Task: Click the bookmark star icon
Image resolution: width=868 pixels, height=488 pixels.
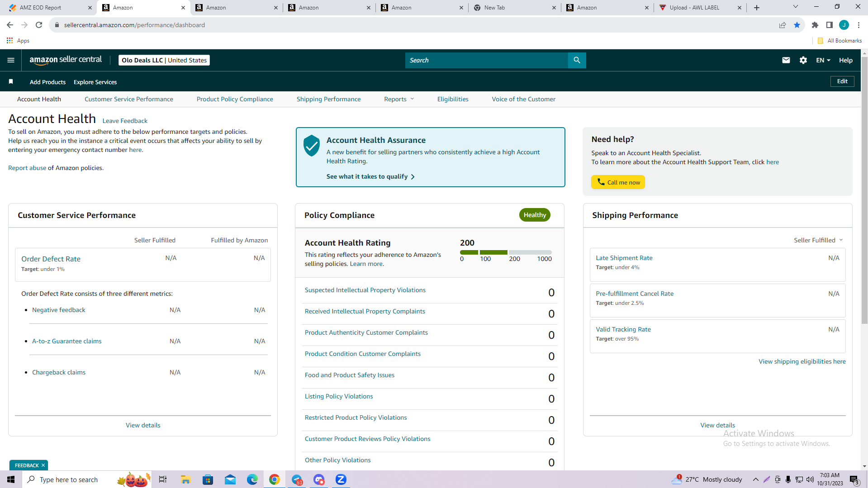Action: click(797, 25)
